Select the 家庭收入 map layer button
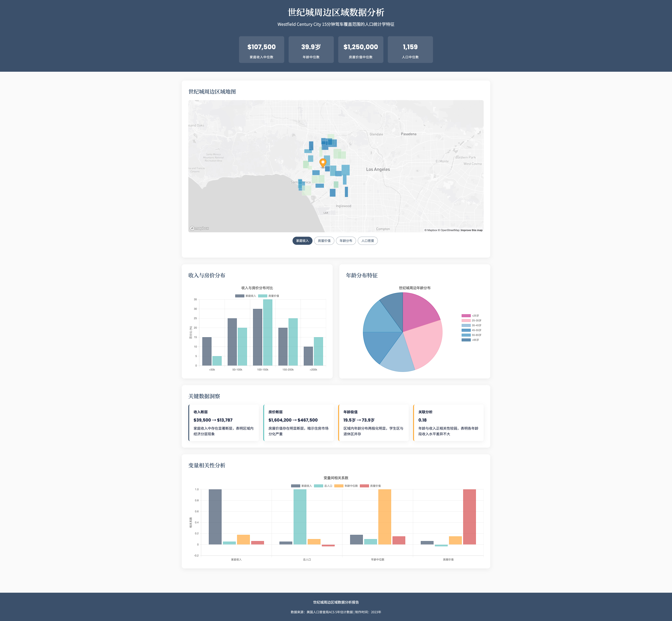 pyautogui.click(x=302, y=241)
